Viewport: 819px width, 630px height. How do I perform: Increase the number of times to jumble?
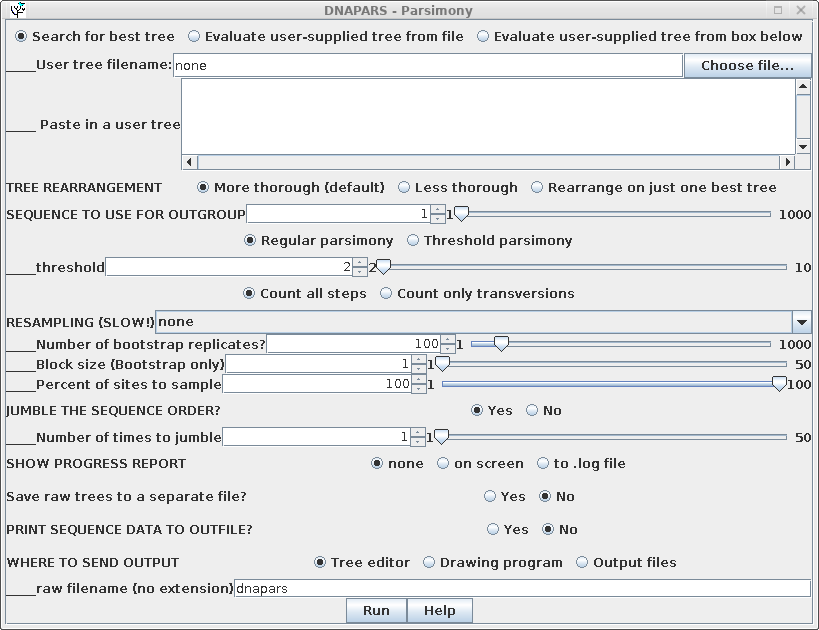(x=418, y=432)
